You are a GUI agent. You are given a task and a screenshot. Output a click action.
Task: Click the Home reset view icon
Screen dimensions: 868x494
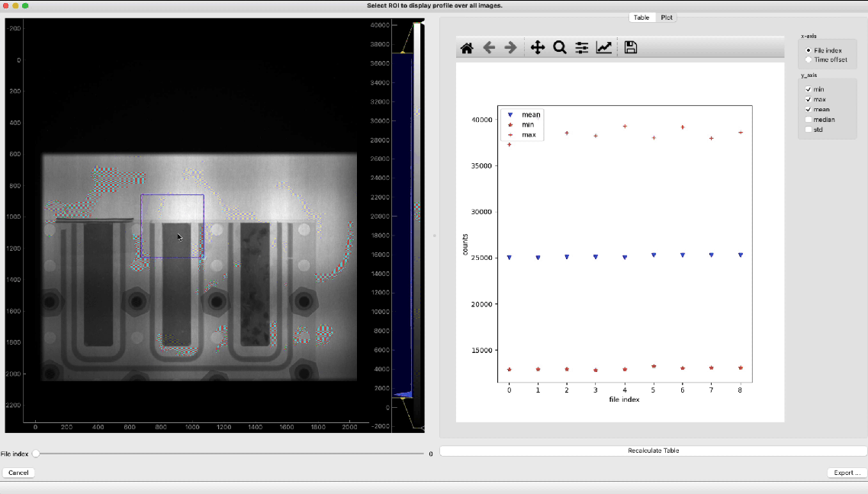point(467,48)
